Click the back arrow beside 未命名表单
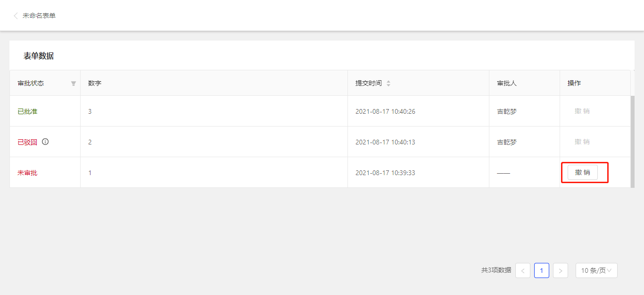The width and height of the screenshot is (644, 295). 16,16
